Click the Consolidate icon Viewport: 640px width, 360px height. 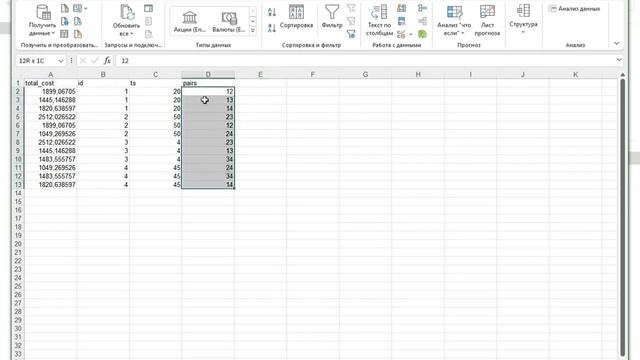pyautogui.click(x=422, y=8)
